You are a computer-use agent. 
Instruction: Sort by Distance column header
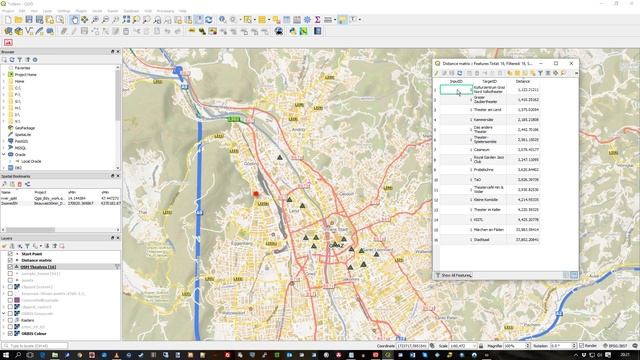click(523, 81)
